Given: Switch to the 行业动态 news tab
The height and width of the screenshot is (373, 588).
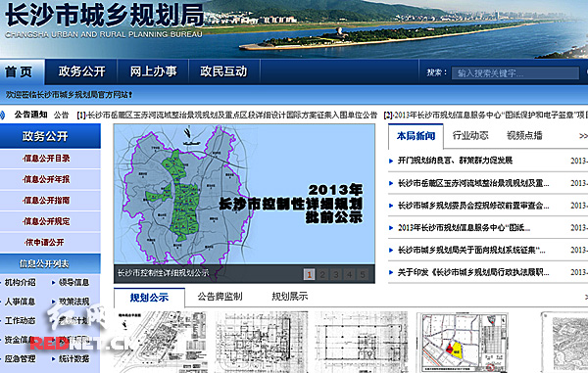Looking at the screenshot, I should click(470, 135).
